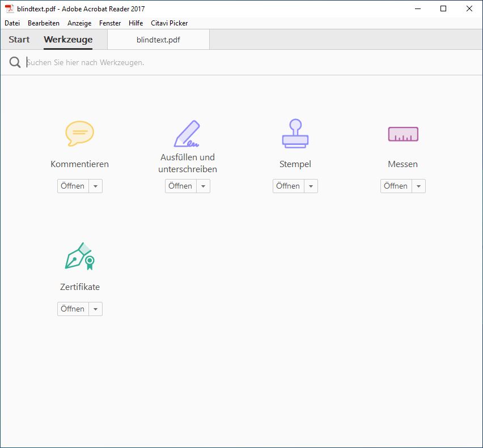Open the Bearbeiten menu

44,23
